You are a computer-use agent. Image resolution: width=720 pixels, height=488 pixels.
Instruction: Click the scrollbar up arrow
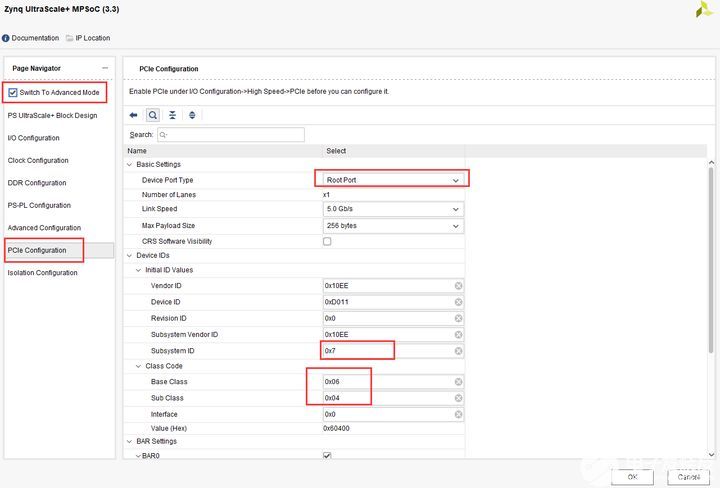pos(711,163)
